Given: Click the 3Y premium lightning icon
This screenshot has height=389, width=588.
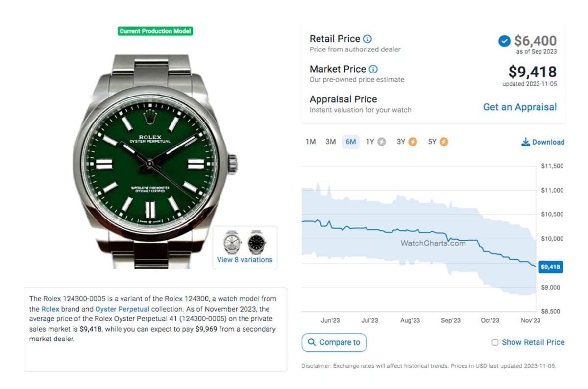Looking at the screenshot, I should 413,142.
